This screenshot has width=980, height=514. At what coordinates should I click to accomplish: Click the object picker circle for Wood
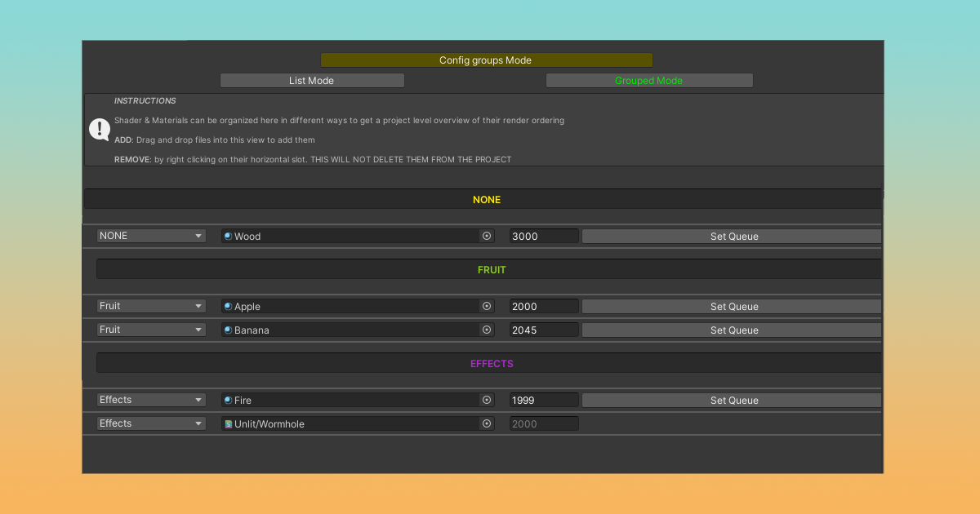(487, 236)
